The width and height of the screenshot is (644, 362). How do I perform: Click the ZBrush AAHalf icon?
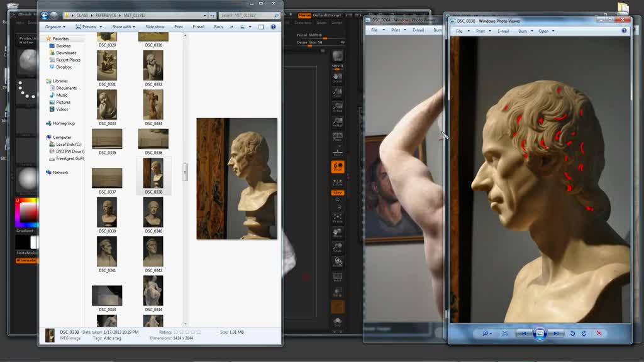(x=338, y=122)
